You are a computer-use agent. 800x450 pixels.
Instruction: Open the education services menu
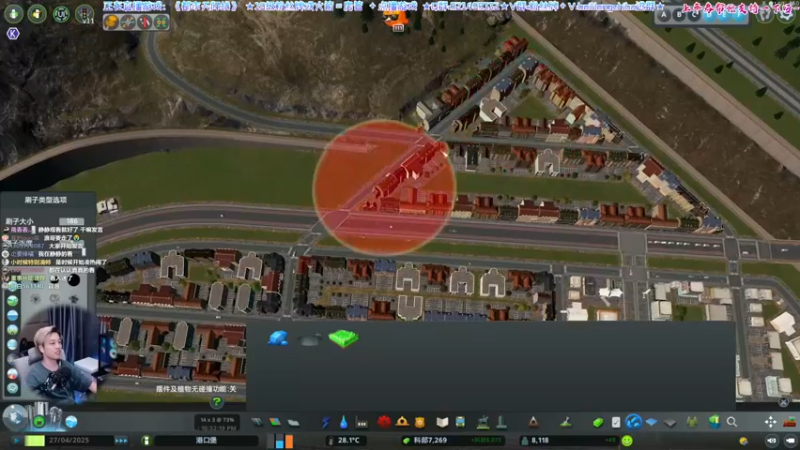(442, 422)
